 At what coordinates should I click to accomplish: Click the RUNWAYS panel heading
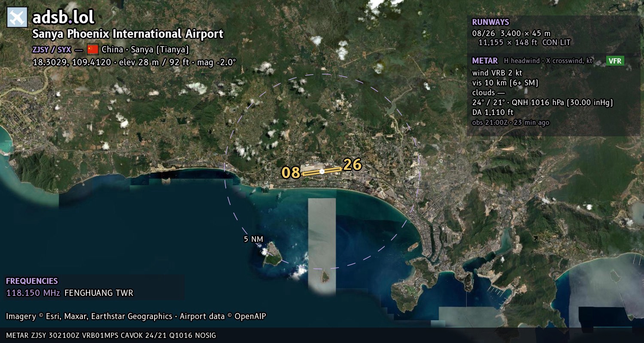490,22
